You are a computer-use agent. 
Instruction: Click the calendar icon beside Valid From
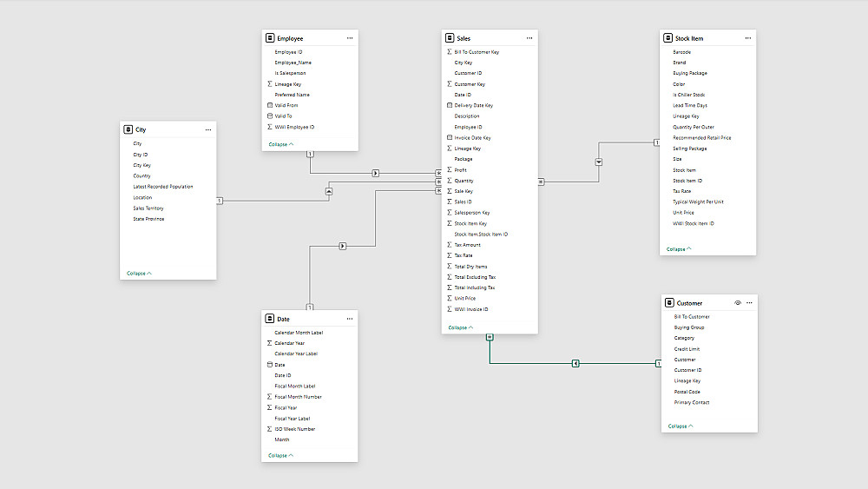coord(270,105)
